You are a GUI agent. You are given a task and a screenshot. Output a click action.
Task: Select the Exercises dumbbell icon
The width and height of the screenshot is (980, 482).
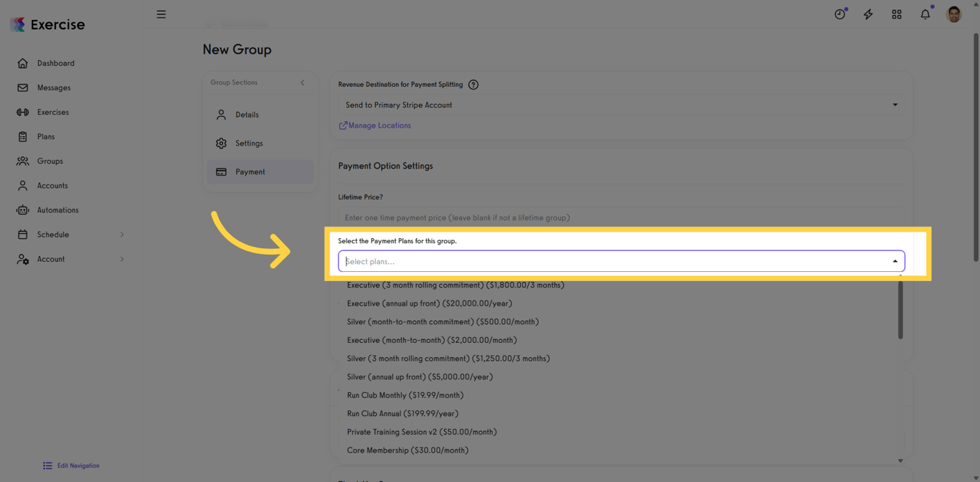click(x=23, y=112)
